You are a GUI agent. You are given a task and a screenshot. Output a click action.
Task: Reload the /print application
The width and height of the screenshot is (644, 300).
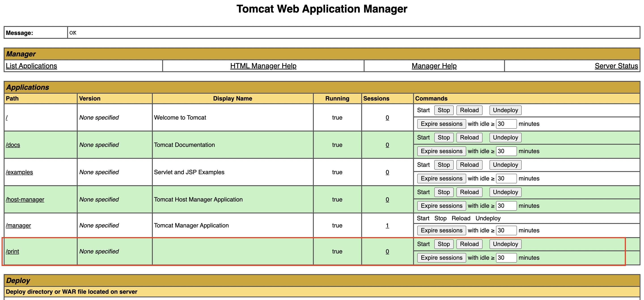click(x=469, y=244)
